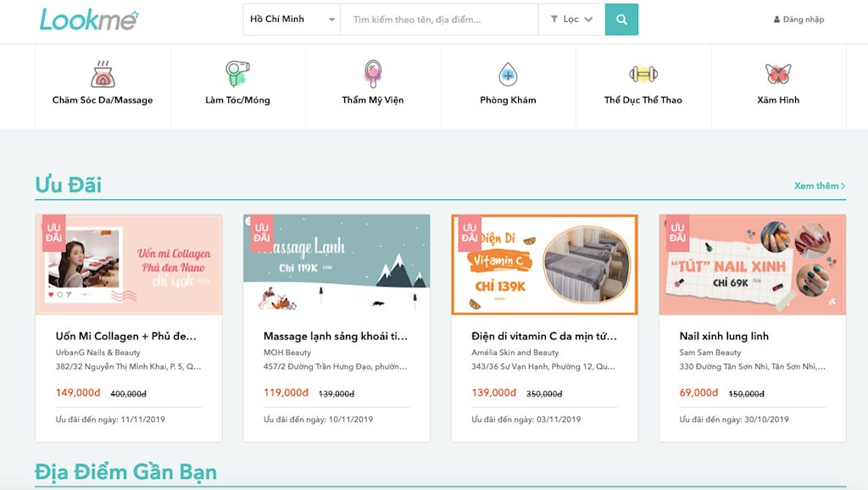Image resolution: width=868 pixels, height=490 pixels.
Task: Open the Massage lạnh sảng khoái deal title
Action: [x=336, y=336]
